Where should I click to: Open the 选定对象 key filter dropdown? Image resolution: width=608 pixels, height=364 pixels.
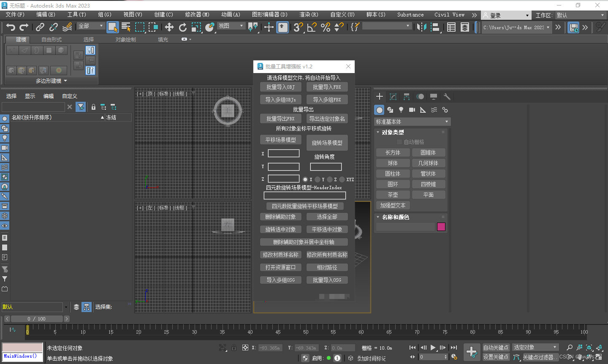535,348
